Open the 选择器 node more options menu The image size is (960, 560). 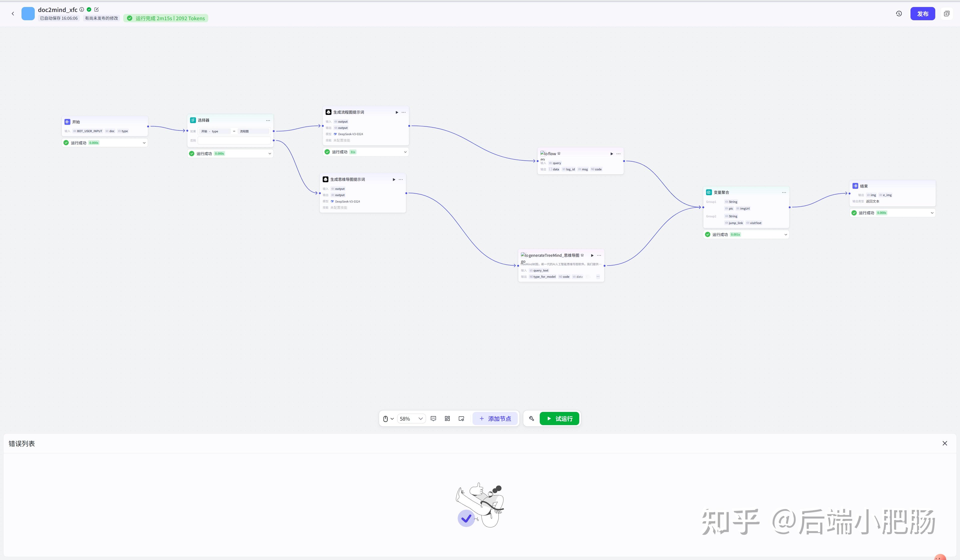pyautogui.click(x=268, y=120)
